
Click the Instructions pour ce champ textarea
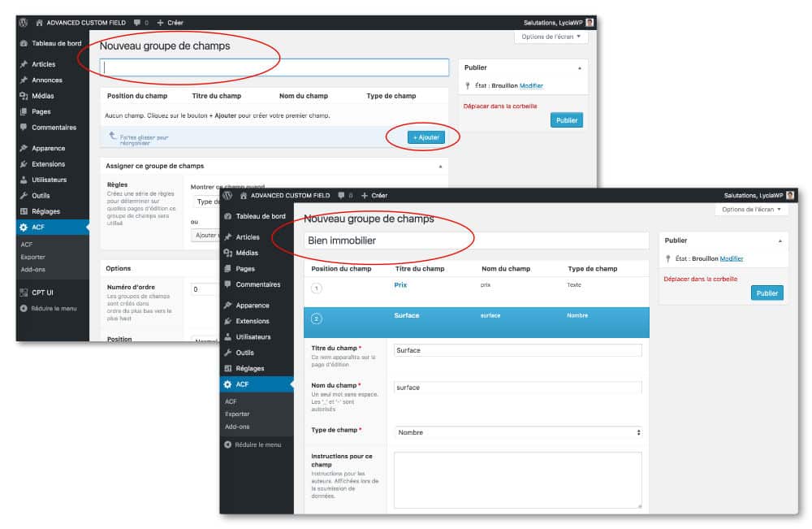[517, 480]
